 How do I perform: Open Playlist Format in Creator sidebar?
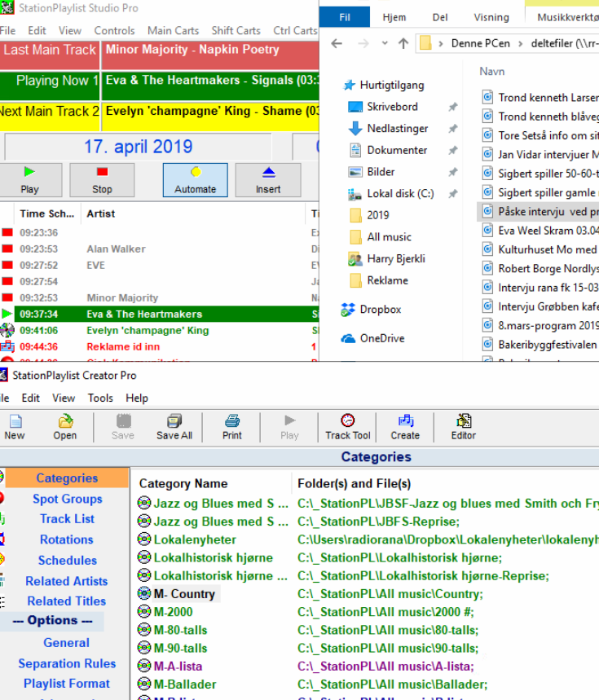click(x=67, y=684)
